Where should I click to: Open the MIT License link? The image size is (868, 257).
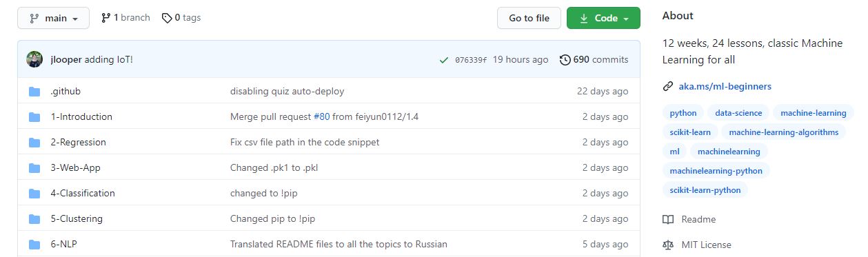click(x=706, y=245)
